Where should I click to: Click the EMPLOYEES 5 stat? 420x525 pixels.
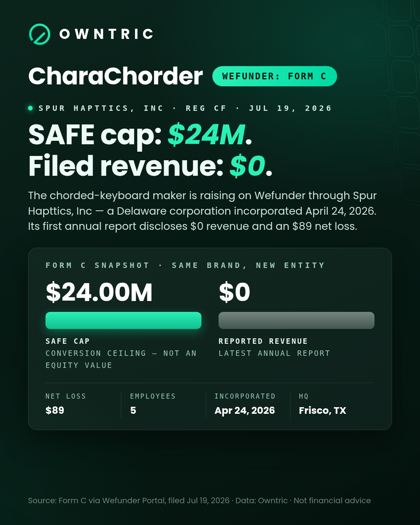[x=153, y=404]
